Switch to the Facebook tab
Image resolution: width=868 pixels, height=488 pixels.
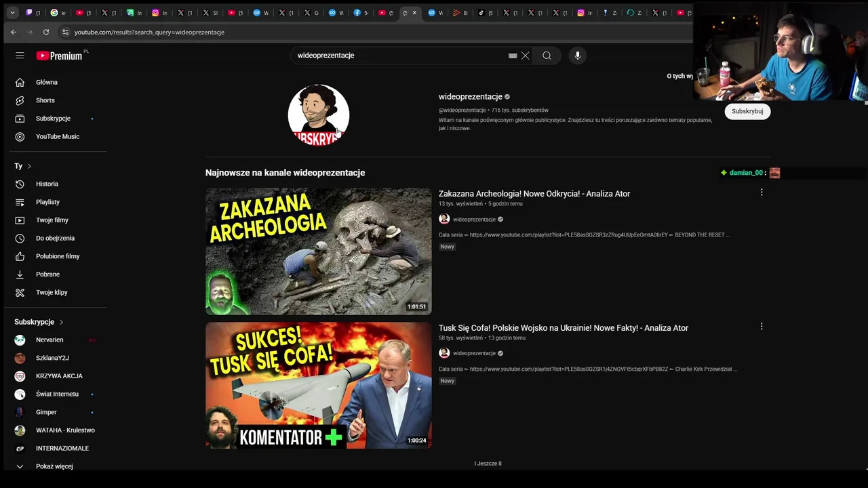tap(361, 13)
